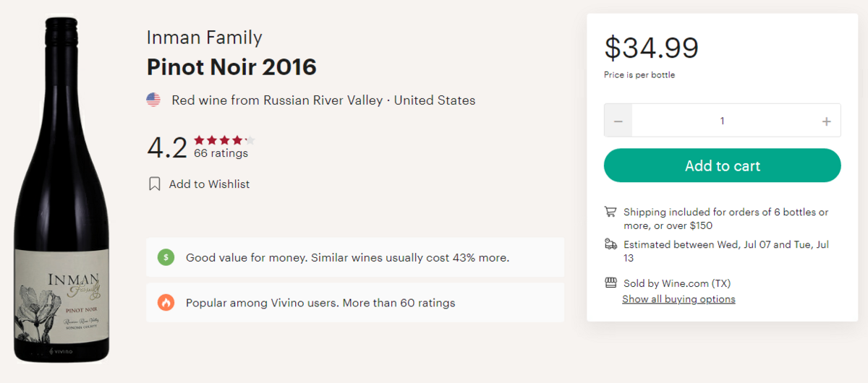Open the Inman Family winery link
The width and height of the screenshot is (868, 383).
[204, 38]
